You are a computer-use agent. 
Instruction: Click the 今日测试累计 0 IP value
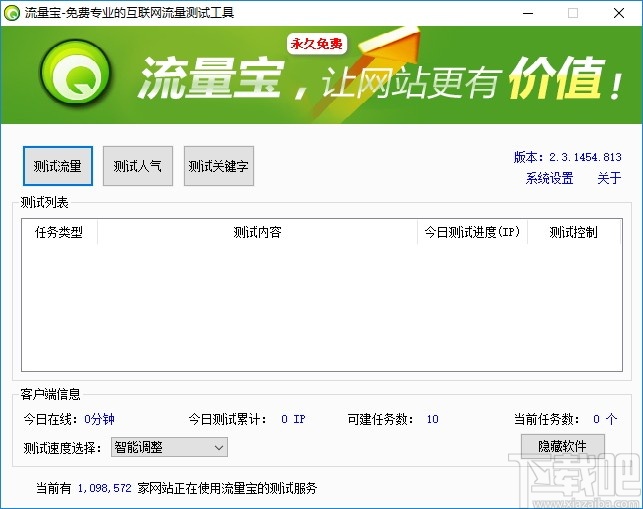293,419
